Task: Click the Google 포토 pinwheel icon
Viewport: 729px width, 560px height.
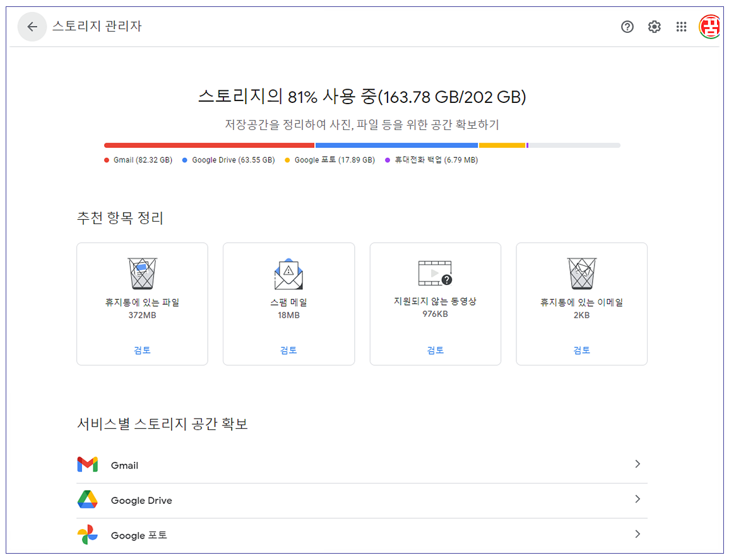Action: (x=87, y=534)
